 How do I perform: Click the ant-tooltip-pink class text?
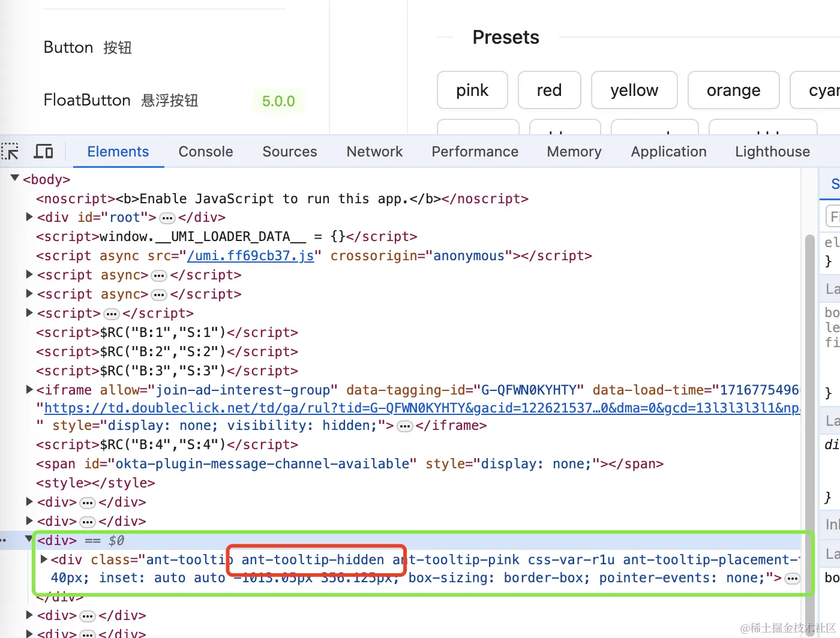[456, 560]
